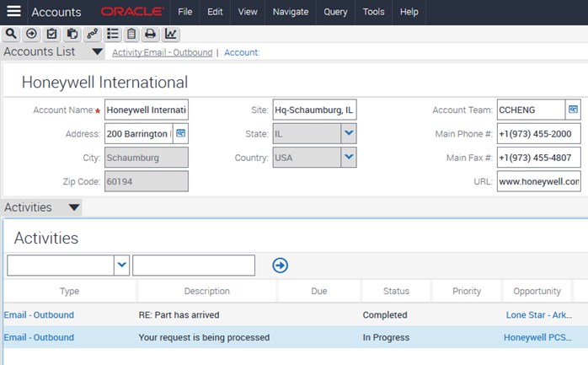588x365 pixels.
Task: Select 'Your request is being processed' cell
Action: (204, 337)
